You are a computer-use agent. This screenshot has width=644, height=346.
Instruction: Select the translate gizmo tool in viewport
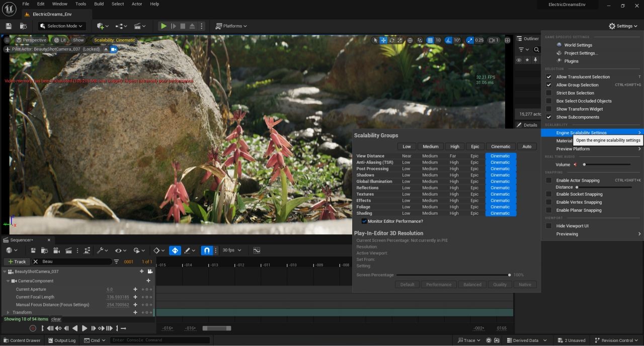[x=383, y=40]
